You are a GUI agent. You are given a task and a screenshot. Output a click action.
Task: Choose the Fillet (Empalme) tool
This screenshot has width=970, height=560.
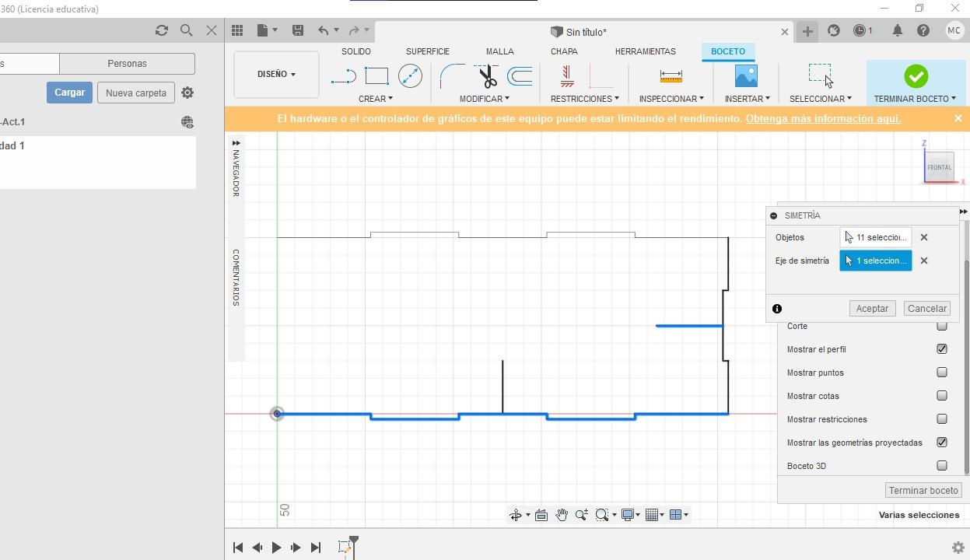click(x=452, y=76)
